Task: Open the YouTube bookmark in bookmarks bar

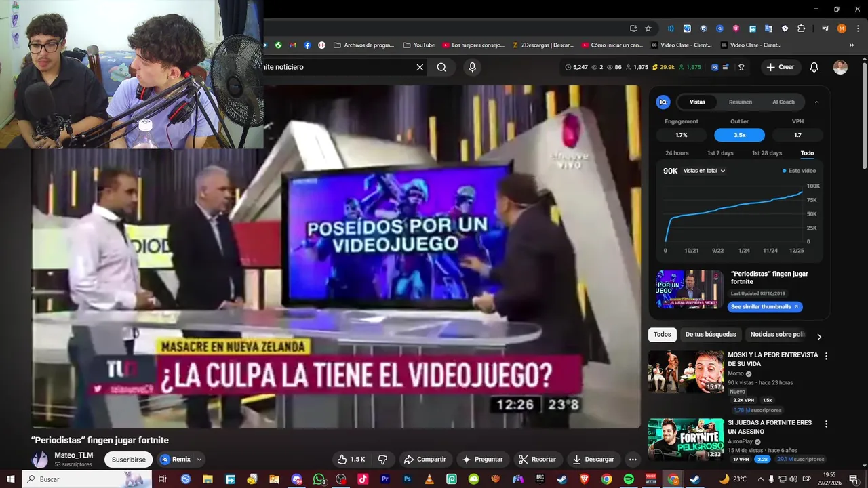Action: [418, 45]
